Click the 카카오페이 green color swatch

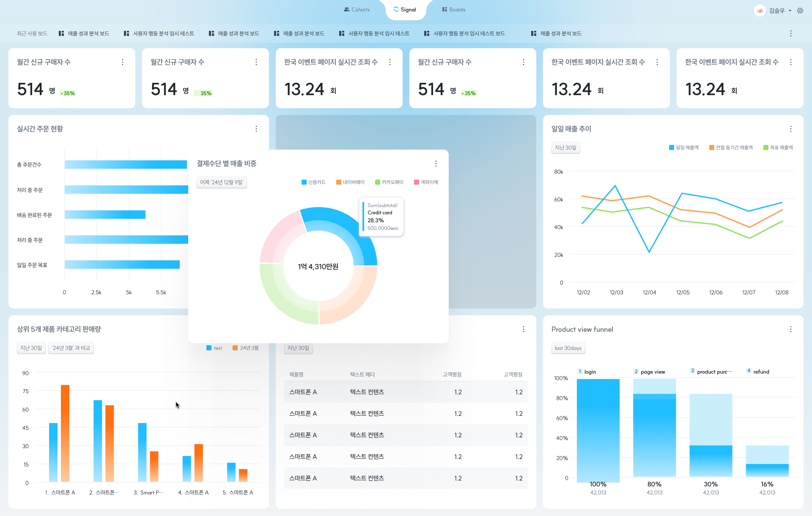click(378, 182)
